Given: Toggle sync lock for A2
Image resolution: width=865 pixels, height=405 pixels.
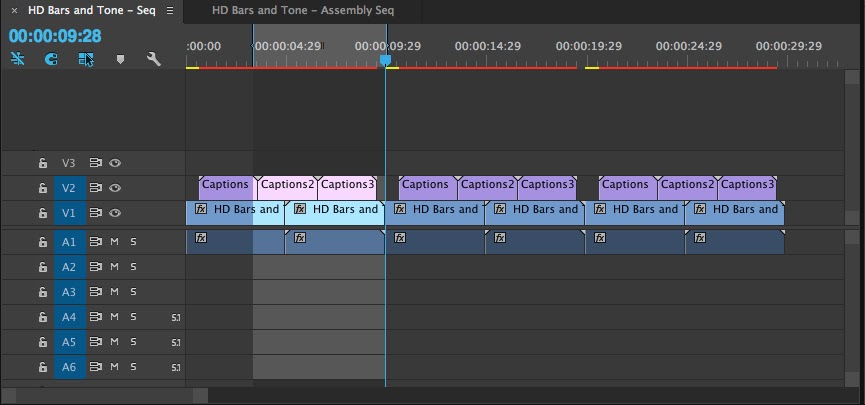Looking at the screenshot, I should (x=96, y=267).
